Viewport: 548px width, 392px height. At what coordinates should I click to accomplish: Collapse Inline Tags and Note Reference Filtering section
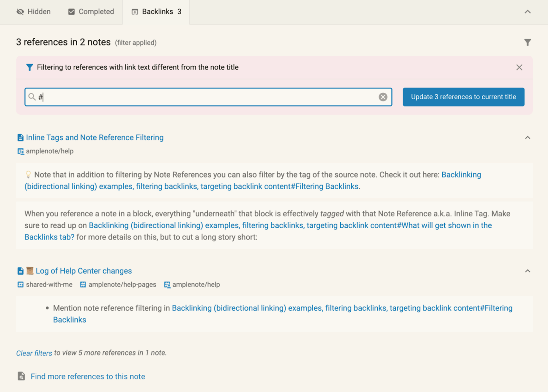528,138
